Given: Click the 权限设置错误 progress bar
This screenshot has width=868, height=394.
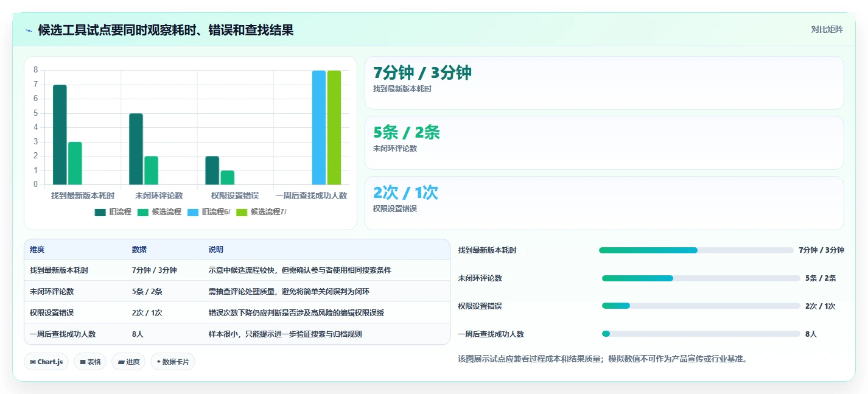Looking at the screenshot, I should click(701, 306).
